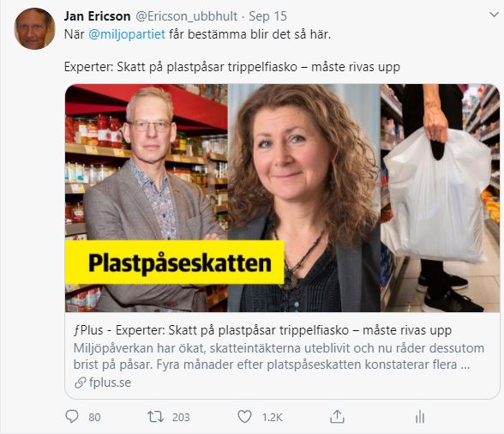
Task: Open the @Ericson_ubbhult handle
Action: (187, 16)
